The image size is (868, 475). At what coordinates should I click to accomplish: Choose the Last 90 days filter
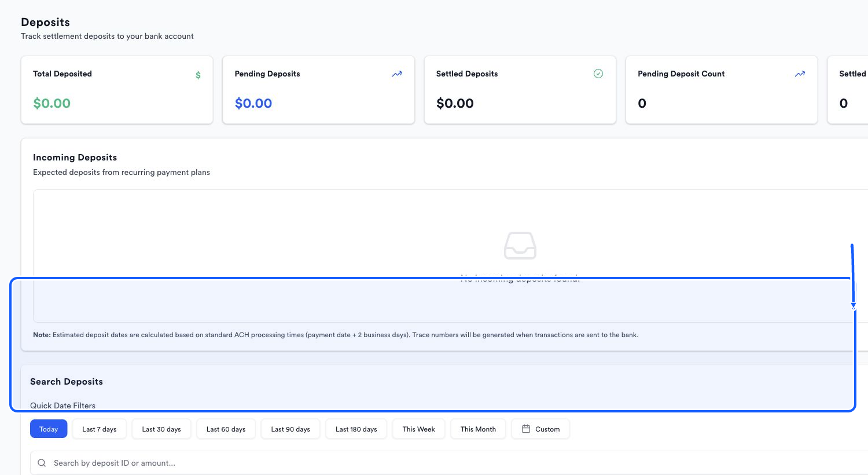point(290,429)
